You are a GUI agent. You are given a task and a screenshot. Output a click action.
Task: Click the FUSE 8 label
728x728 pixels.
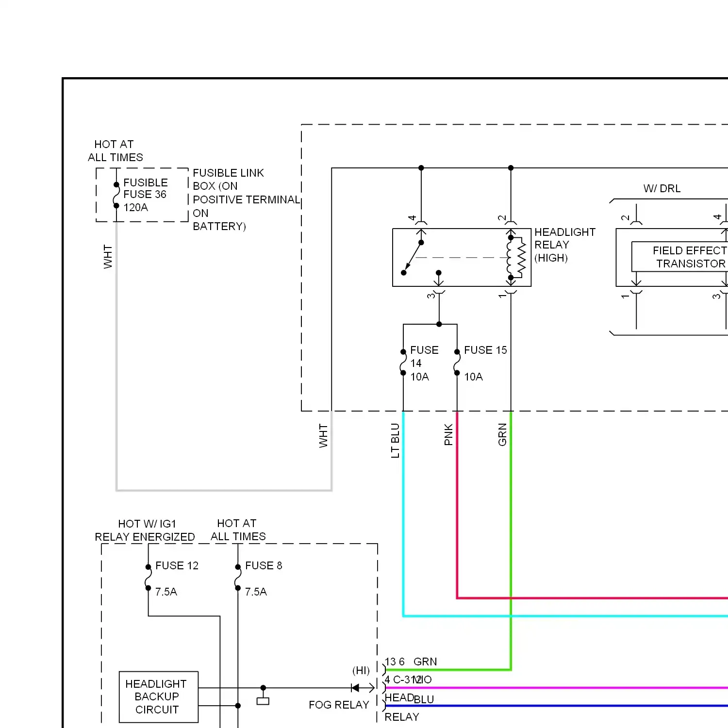pos(264,565)
